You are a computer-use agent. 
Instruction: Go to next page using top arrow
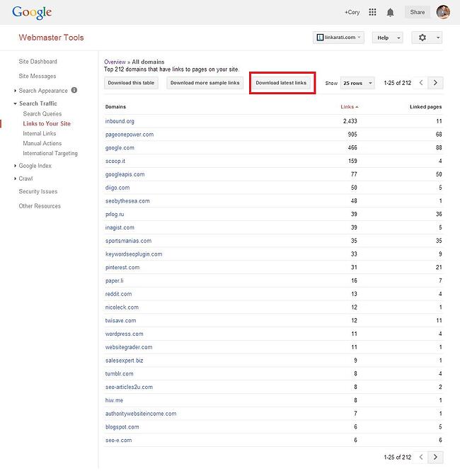point(435,83)
